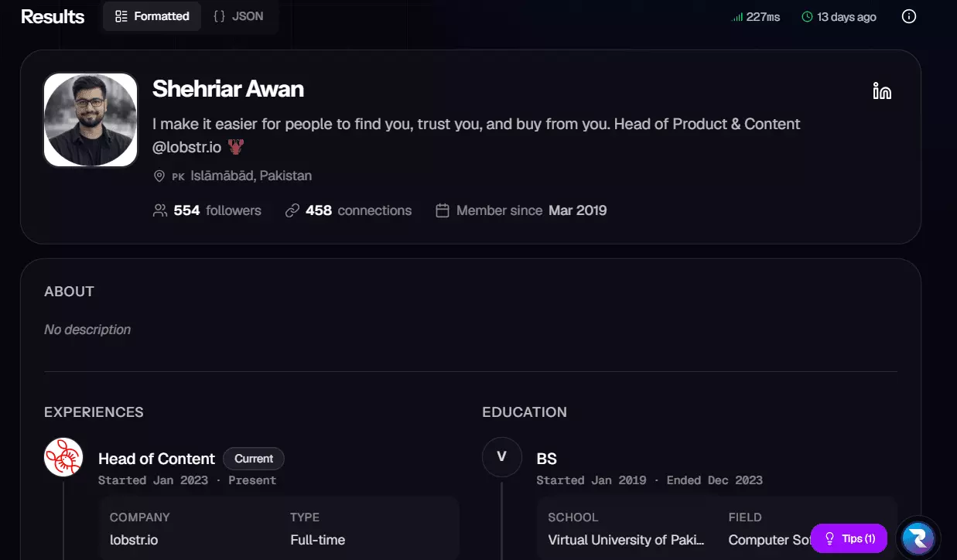Click the lobstr.io company value

tap(134, 540)
